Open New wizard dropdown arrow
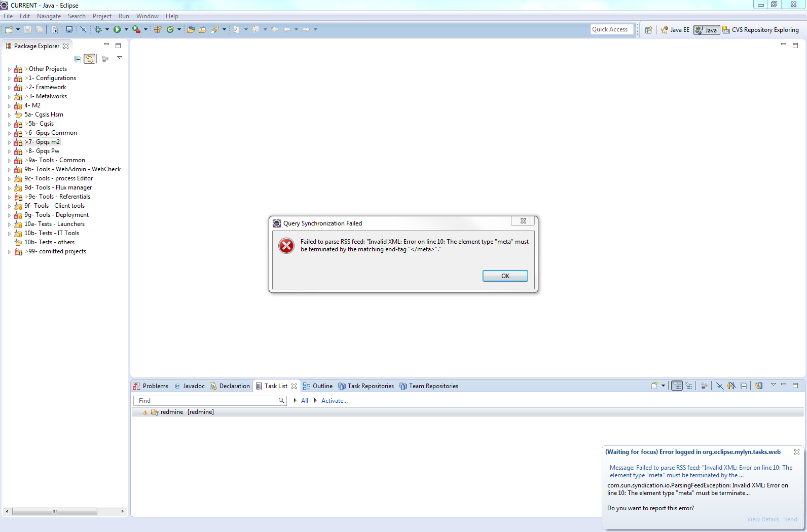Viewport: 807px width, 532px height. pos(18,29)
